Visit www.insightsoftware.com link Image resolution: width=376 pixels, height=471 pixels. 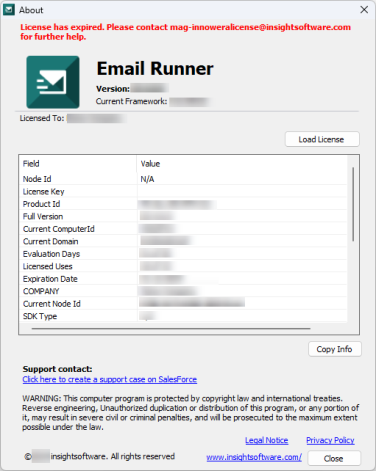(x=254, y=457)
